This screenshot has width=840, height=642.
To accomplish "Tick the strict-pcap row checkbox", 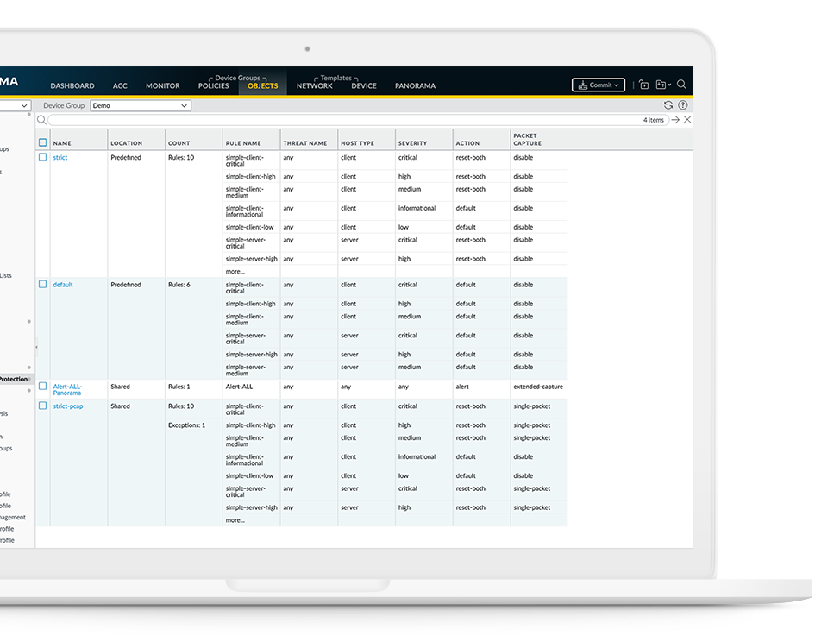I will (x=43, y=406).
